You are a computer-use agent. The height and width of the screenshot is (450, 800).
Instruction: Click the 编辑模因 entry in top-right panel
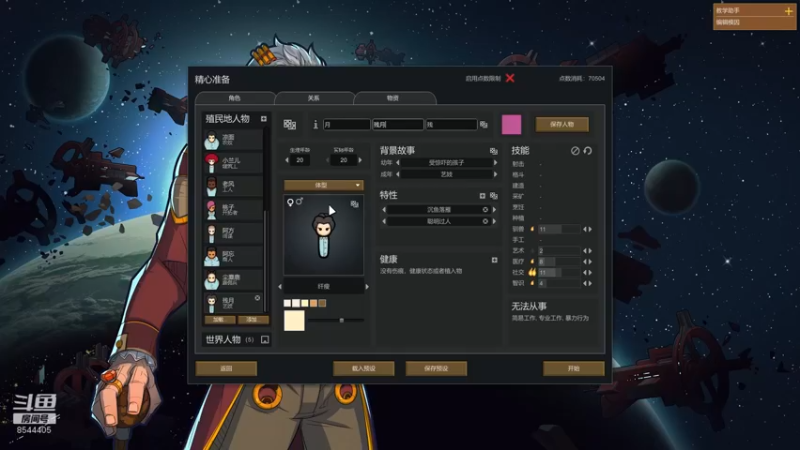[x=728, y=22]
